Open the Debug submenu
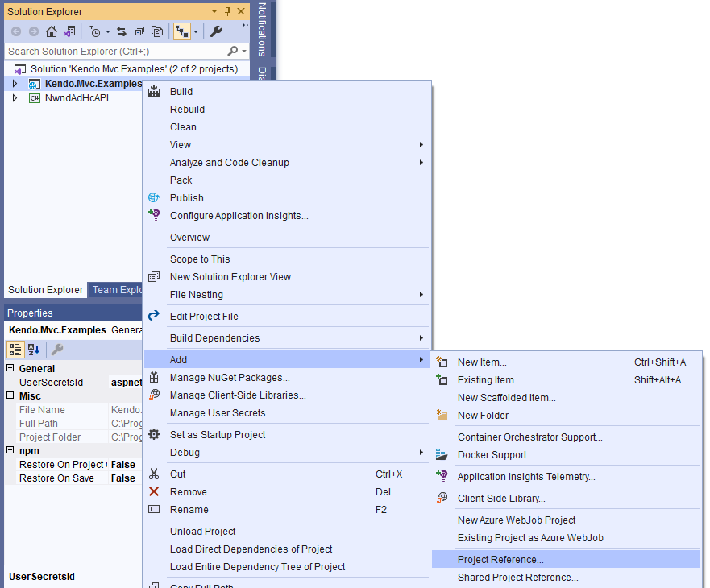Image resolution: width=710 pixels, height=588 pixels. (287, 452)
